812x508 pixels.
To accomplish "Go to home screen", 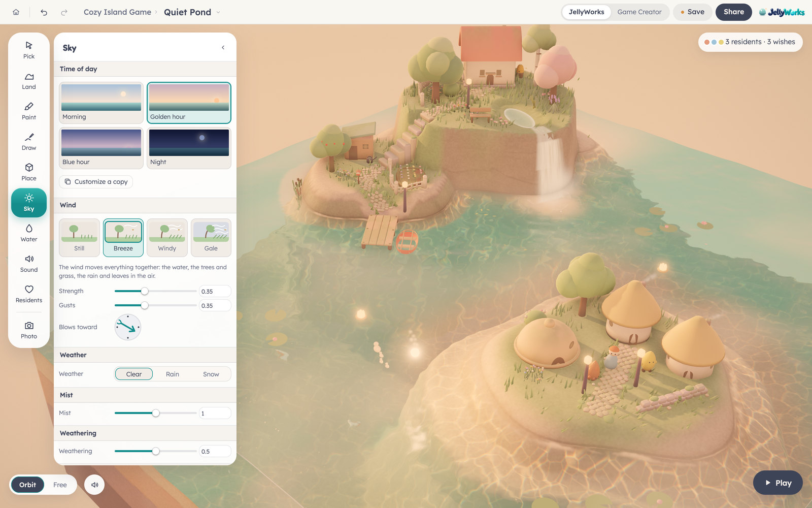I will (x=16, y=12).
